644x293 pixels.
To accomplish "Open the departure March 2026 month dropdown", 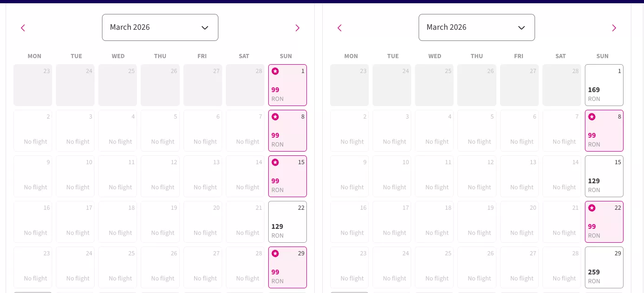I will 160,27.
